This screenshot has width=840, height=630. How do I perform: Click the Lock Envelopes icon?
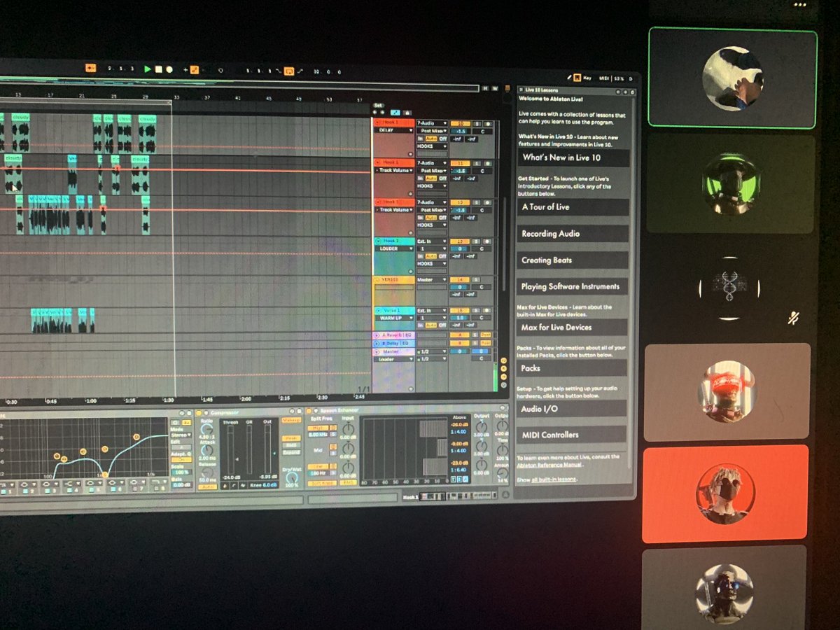coord(408,112)
